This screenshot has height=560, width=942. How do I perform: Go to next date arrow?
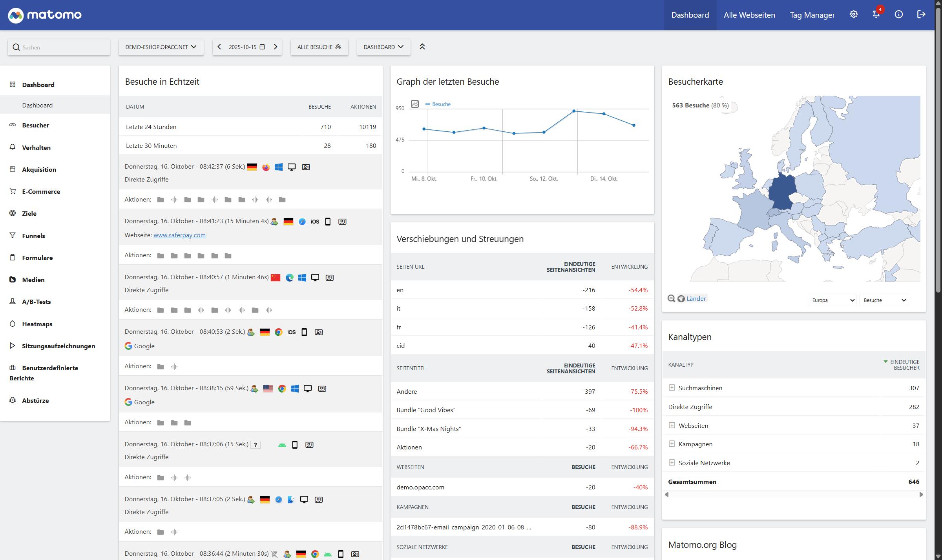click(x=276, y=47)
